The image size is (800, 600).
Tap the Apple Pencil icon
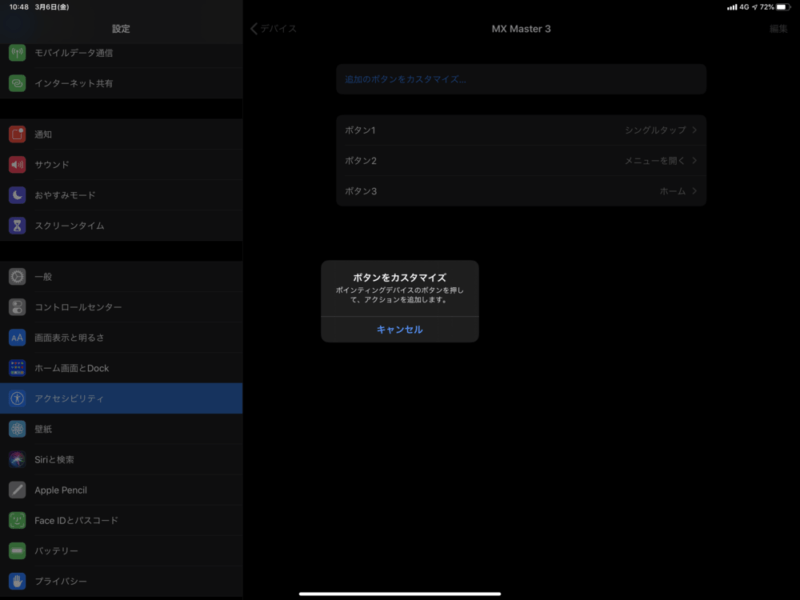coord(17,490)
